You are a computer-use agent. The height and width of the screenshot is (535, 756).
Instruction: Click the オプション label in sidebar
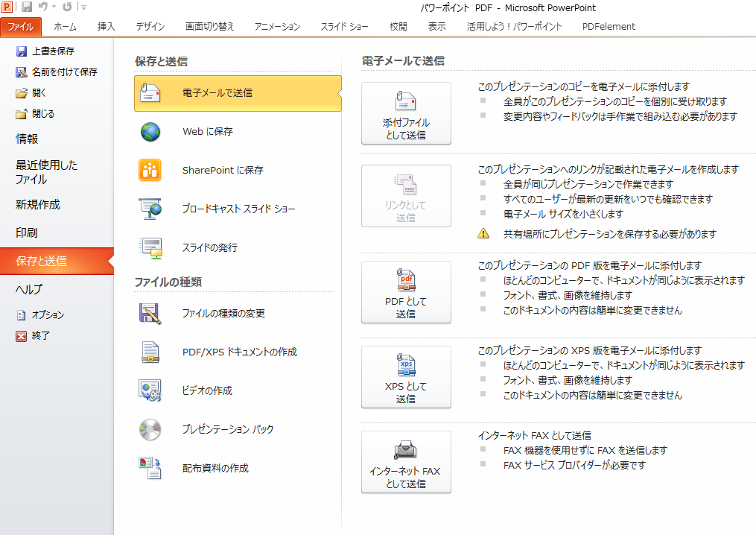[x=48, y=315]
